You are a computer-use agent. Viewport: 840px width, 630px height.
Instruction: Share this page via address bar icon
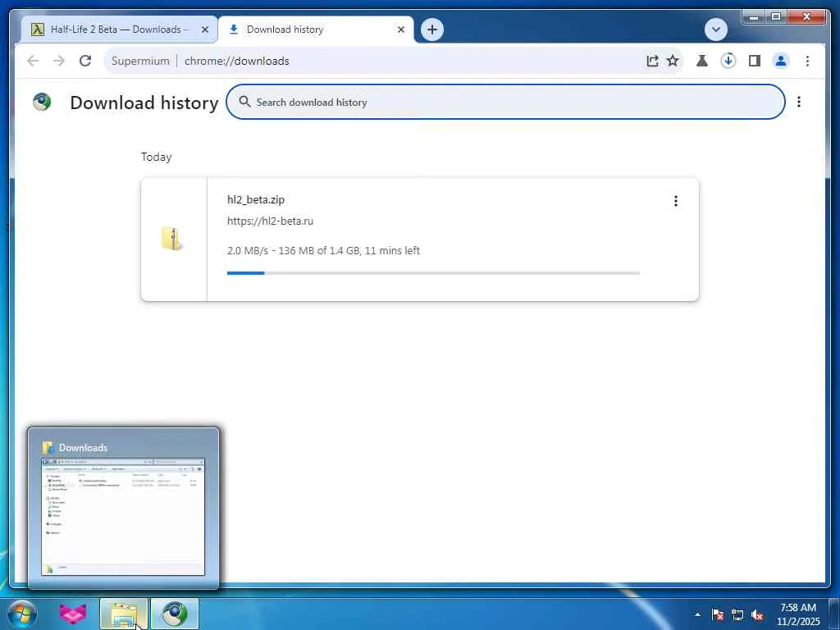[x=652, y=61]
